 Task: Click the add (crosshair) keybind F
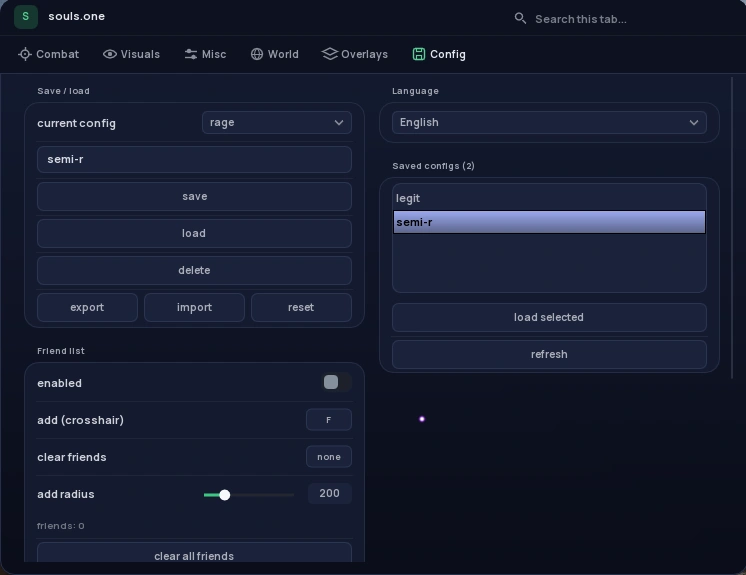tap(329, 420)
